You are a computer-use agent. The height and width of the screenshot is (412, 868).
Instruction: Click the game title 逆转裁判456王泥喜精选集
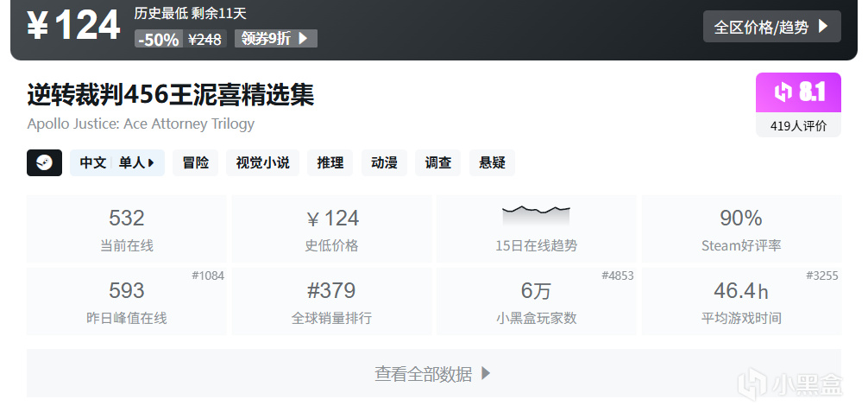pyautogui.click(x=171, y=95)
